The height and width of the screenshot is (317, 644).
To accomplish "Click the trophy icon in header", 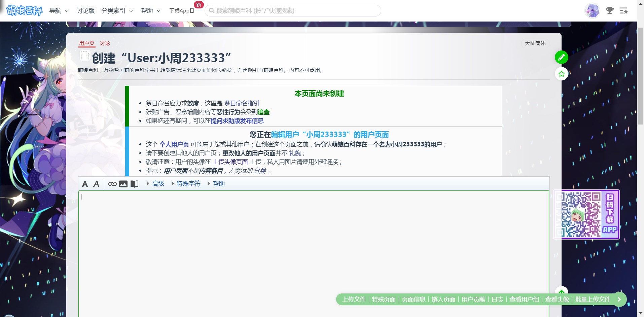I will click(609, 11).
